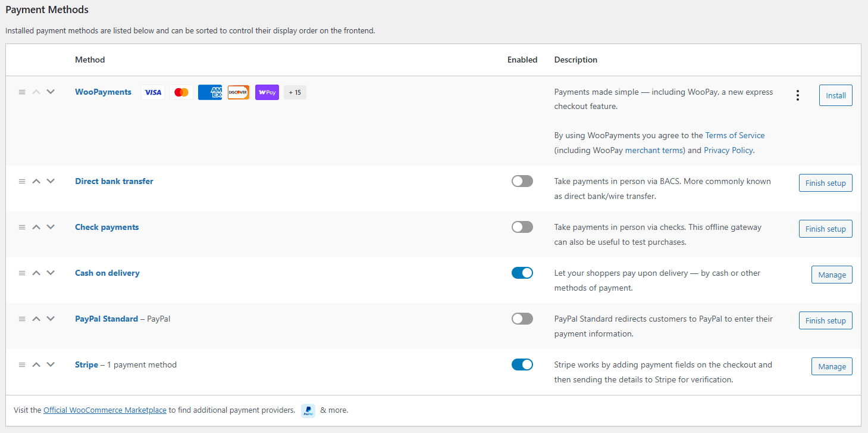
Task: Open the WooPayments method link
Action: click(103, 92)
